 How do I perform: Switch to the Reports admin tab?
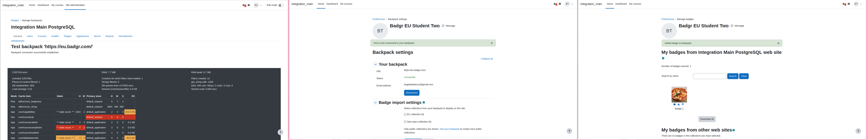pyautogui.click(x=110, y=36)
